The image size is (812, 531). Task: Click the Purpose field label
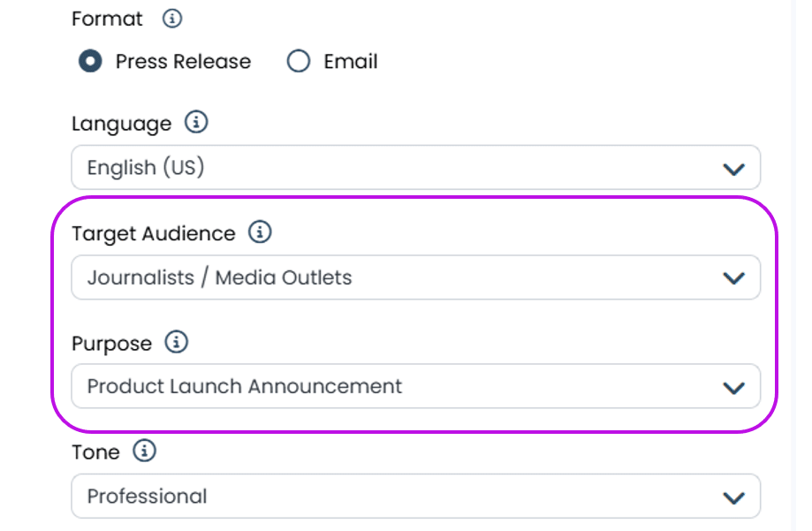tap(111, 343)
